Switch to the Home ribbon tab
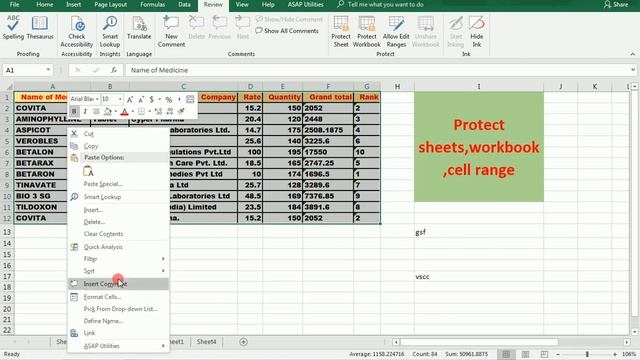Image resolution: width=640 pixels, height=360 pixels. (44, 4)
